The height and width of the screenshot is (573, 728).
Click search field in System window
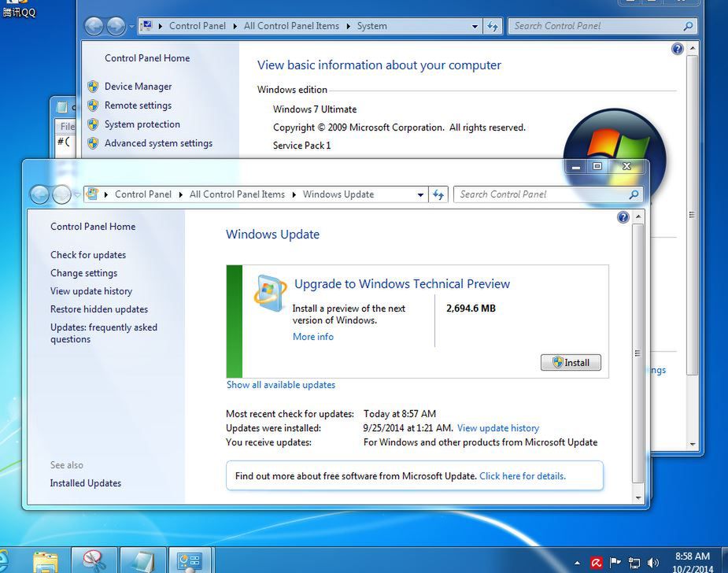coord(596,26)
